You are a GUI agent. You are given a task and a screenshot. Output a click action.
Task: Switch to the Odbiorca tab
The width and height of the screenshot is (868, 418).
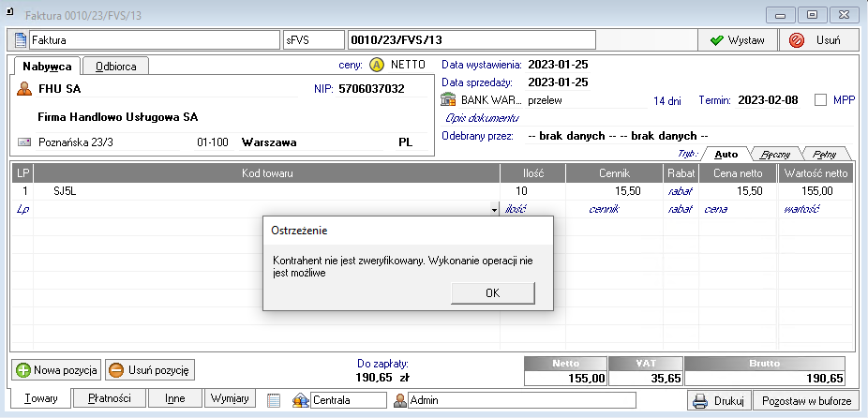(x=115, y=67)
